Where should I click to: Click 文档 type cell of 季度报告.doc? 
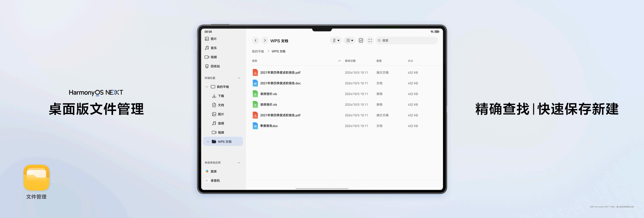pos(379,126)
